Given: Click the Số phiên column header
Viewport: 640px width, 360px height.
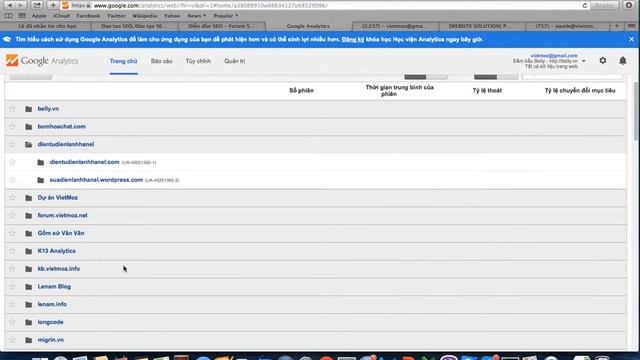Looking at the screenshot, I should point(302,91).
